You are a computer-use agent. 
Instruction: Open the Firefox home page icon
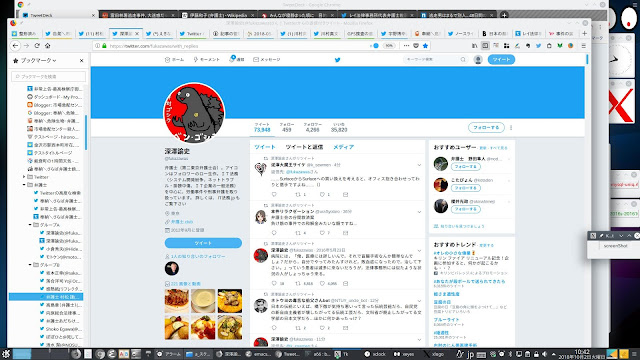(x=47, y=46)
